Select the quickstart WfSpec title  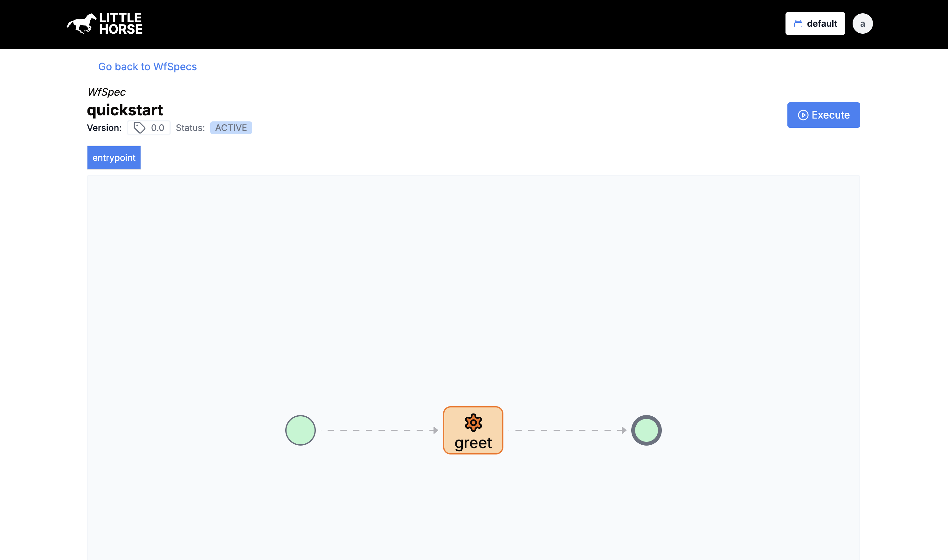[125, 109]
